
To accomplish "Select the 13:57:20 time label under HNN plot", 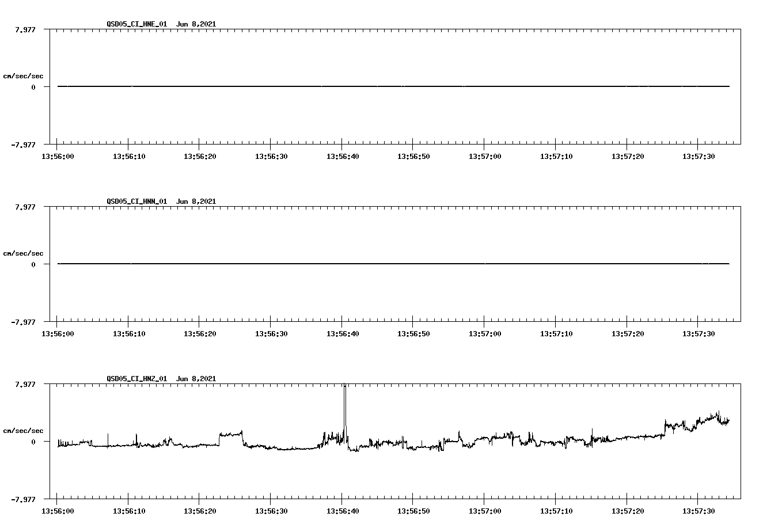I will coord(628,333).
